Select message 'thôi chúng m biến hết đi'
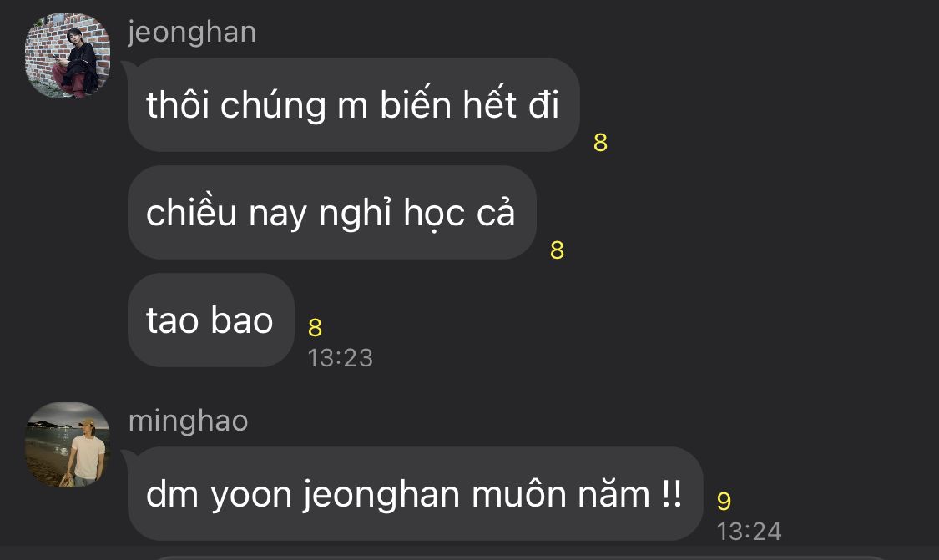939x560 pixels. pyautogui.click(x=353, y=105)
